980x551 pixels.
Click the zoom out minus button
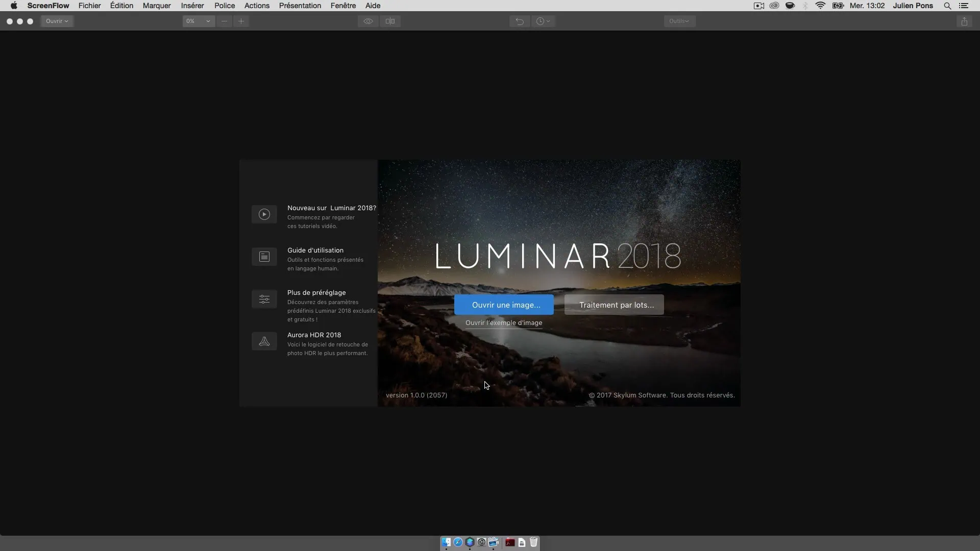(x=224, y=21)
